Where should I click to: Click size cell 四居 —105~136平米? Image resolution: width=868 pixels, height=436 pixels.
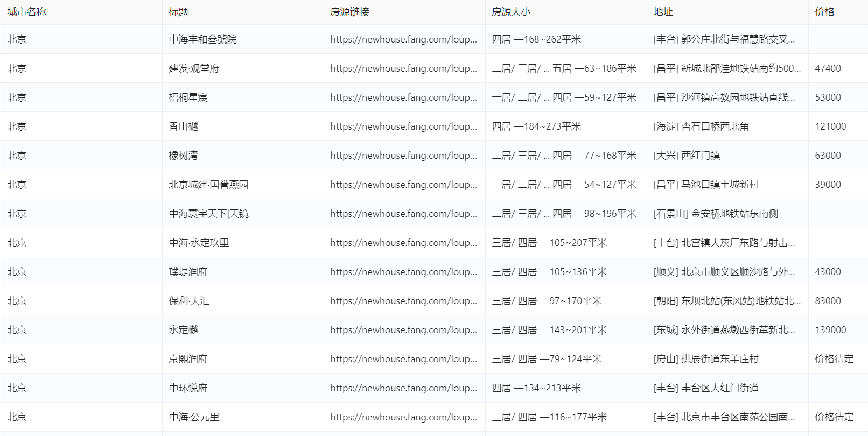550,272
